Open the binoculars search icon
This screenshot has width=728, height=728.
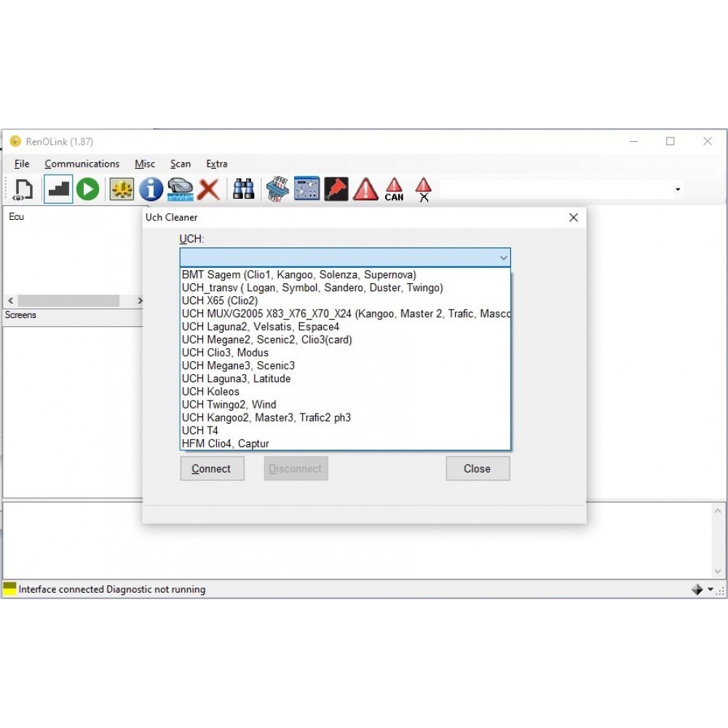[243, 189]
